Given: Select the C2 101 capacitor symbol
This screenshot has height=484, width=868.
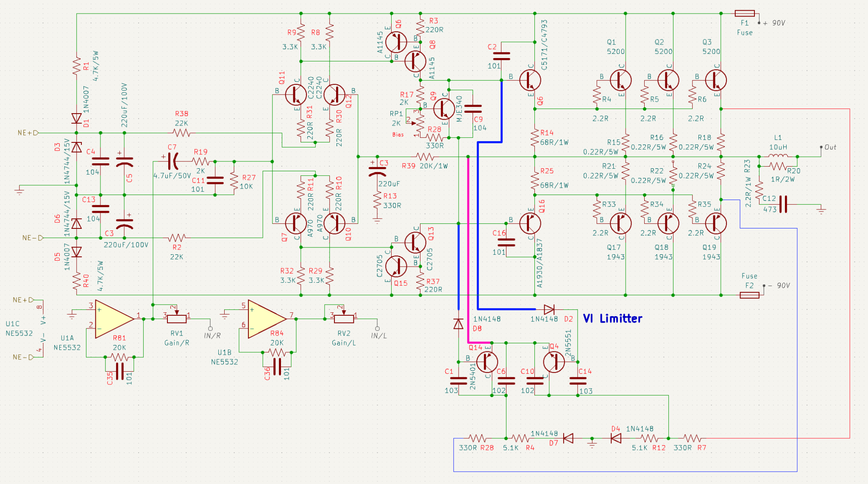Looking at the screenshot, I should 501,56.
